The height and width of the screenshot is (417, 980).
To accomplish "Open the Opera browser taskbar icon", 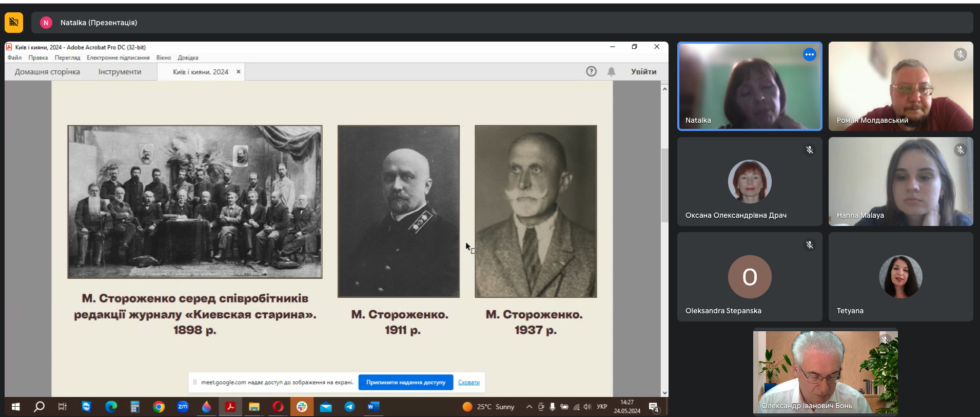I will [x=278, y=407].
